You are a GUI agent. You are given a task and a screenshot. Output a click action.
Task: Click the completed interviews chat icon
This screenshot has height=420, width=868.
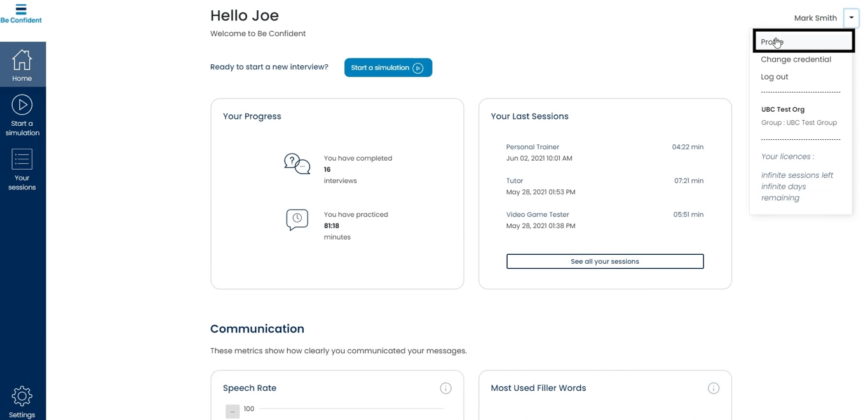297,164
